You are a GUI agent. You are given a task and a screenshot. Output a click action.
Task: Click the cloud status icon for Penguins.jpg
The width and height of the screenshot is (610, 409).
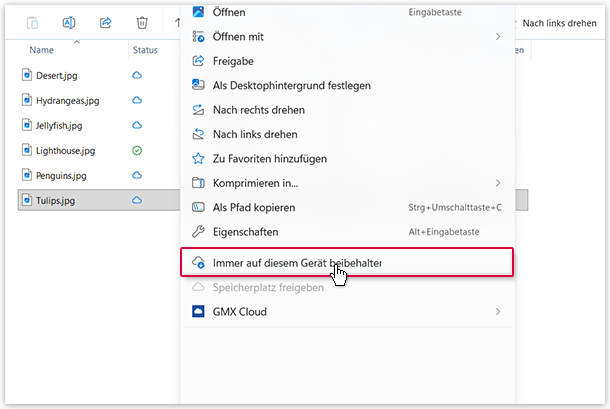[x=137, y=175]
